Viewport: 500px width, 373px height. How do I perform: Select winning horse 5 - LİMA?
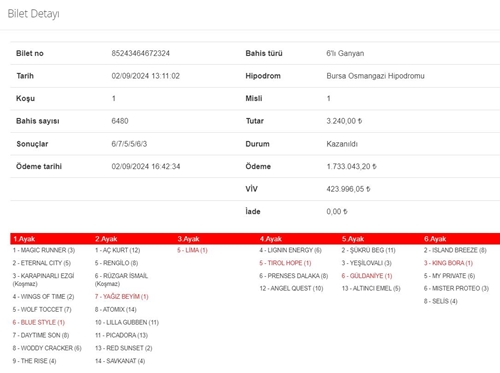click(x=192, y=250)
